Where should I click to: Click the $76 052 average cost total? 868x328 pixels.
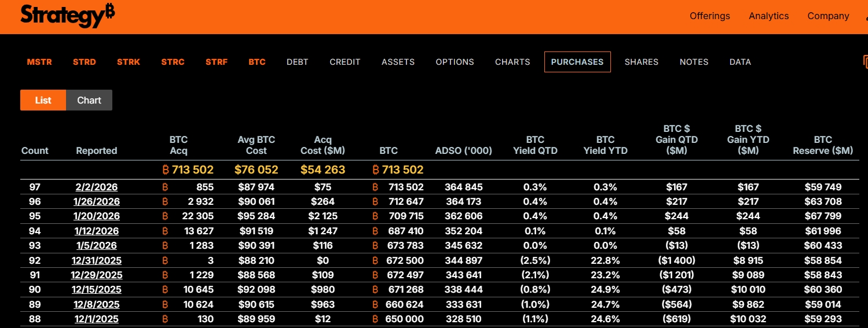(x=256, y=169)
